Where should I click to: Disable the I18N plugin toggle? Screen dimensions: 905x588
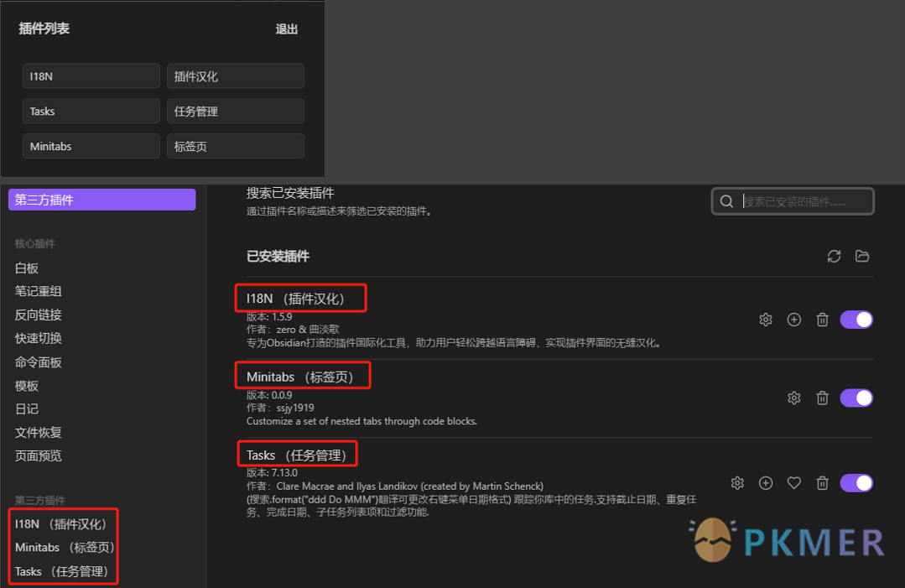click(856, 320)
